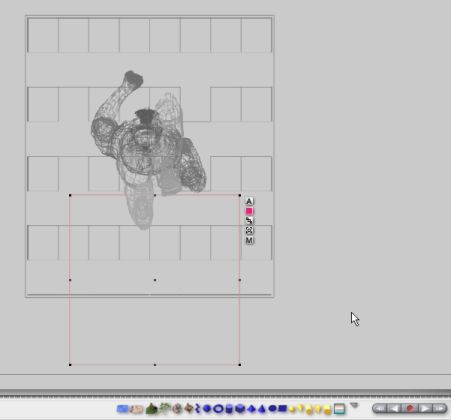Select the blue torus primitive icon

pyautogui.click(x=218, y=408)
